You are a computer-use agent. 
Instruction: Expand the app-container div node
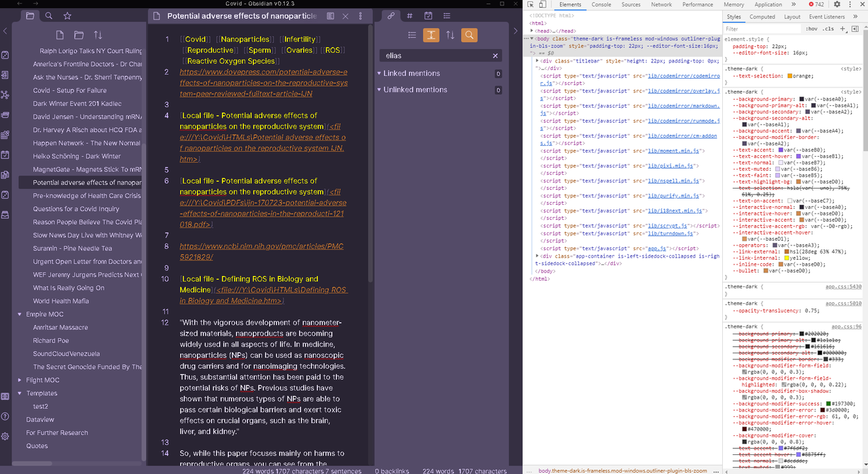click(536, 256)
